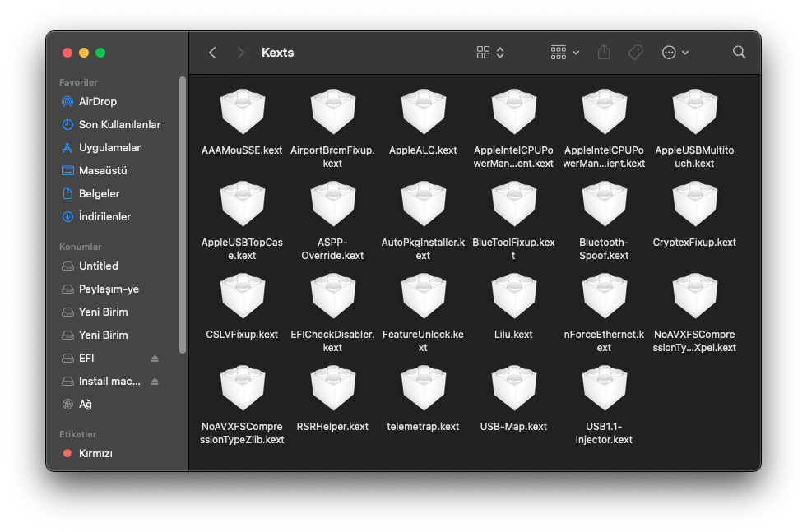Open Install mac... volume in sidebar
807x532 pixels.
[101, 382]
